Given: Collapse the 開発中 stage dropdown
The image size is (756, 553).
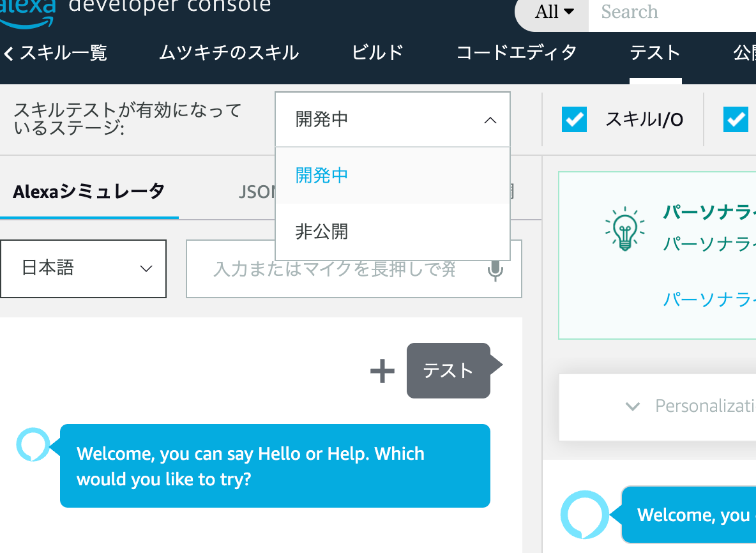Looking at the screenshot, I should click(393, 119).
